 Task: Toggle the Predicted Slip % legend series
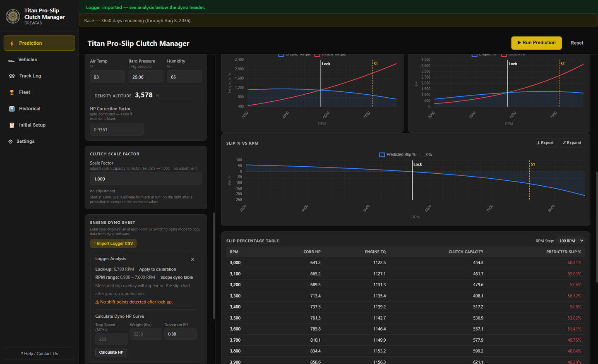coord(397,155)
